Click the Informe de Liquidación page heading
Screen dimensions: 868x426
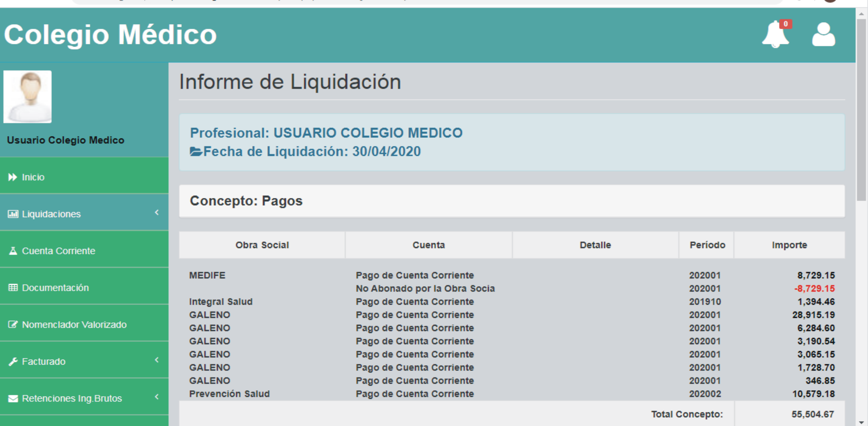pos(290,82)
